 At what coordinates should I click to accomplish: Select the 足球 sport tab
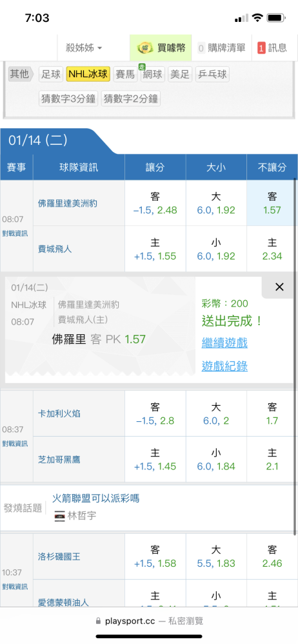click(51, 74)
